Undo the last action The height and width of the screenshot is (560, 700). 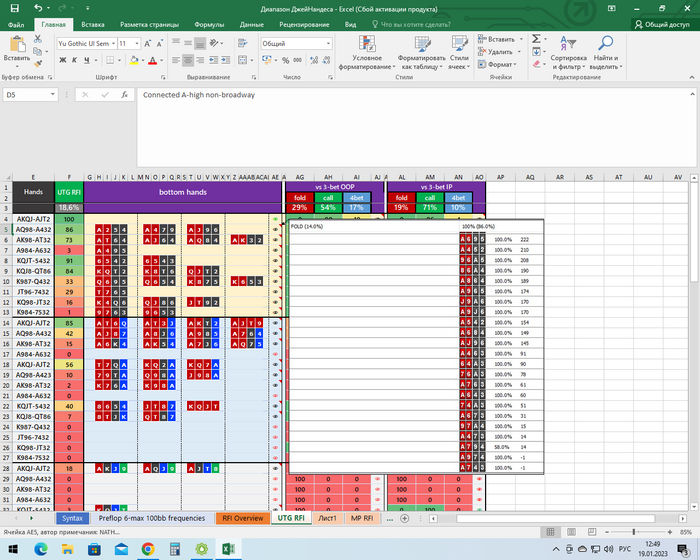tap(38, 8)
